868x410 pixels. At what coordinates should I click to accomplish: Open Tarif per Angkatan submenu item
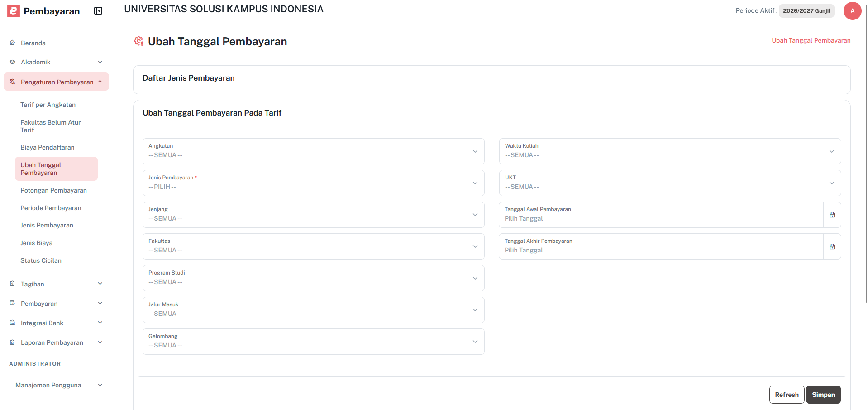(48, 105)
